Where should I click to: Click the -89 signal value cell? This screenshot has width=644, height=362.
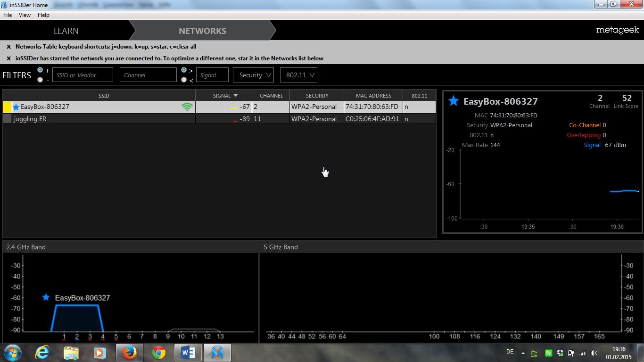tap(223, 119)
